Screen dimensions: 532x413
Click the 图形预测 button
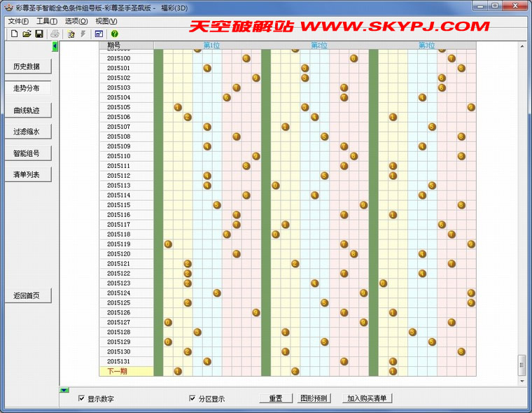(x=313, y=398)
